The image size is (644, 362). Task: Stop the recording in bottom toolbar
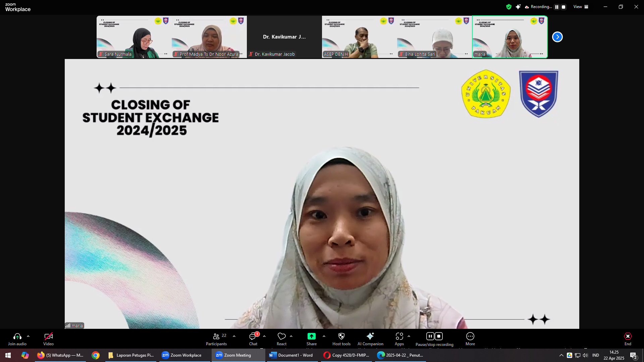tap(439, 336)
